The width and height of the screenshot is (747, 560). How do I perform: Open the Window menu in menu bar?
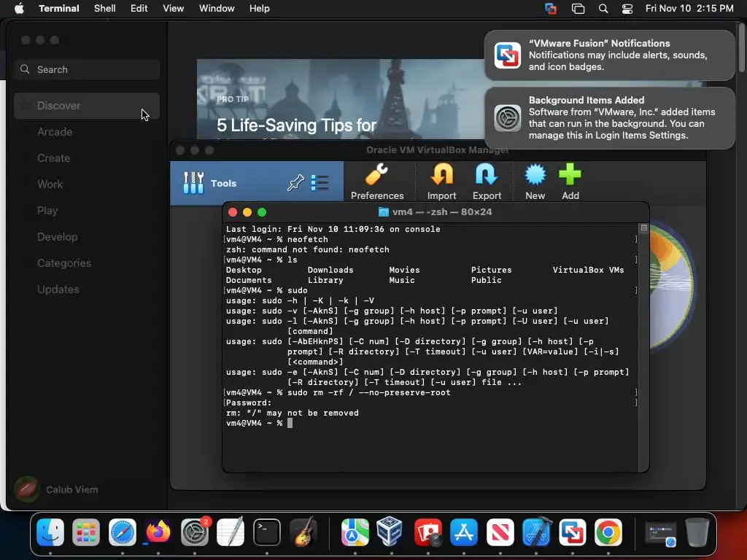pos(217,8)
